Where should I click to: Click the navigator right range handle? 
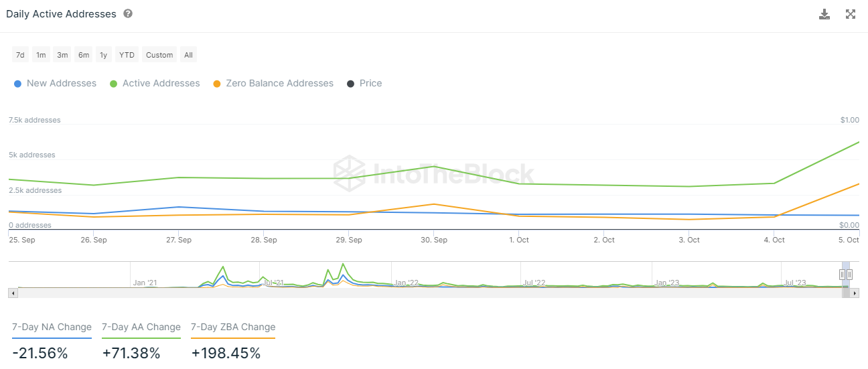(x=849, y=275)
